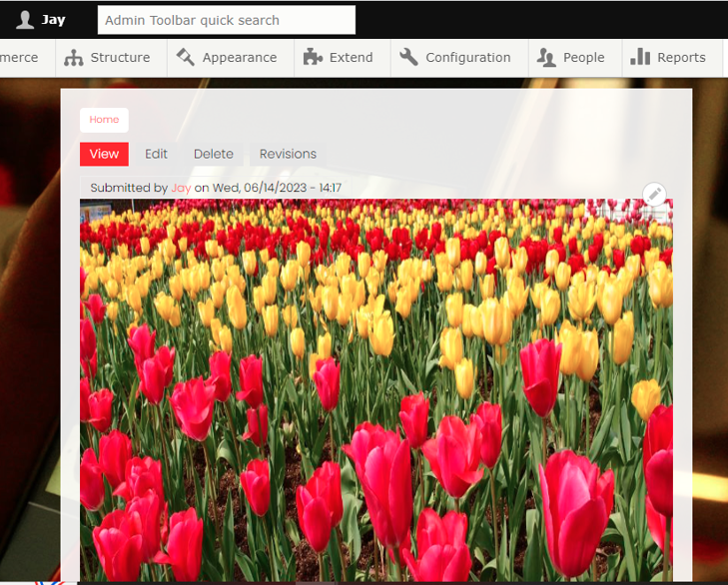Click the Configuration wrench icon
Viewport: 728px width, 585px height.
coord(408,57)
